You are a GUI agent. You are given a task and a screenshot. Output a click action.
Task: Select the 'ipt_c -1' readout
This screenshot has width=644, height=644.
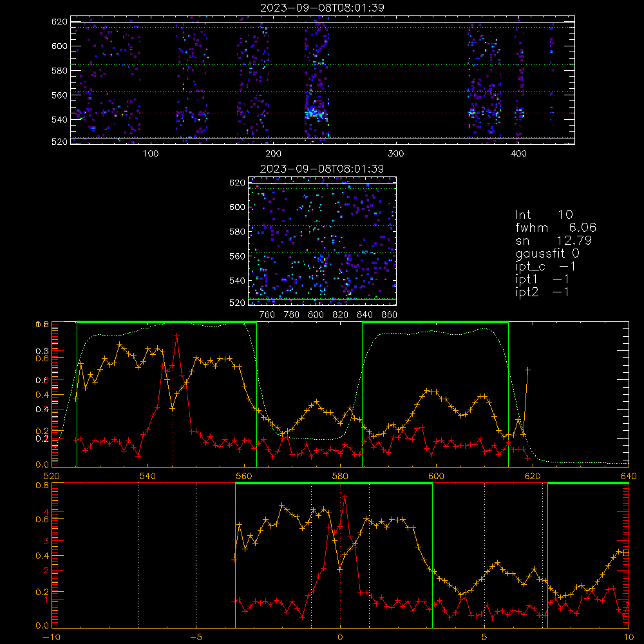point(545,267)
